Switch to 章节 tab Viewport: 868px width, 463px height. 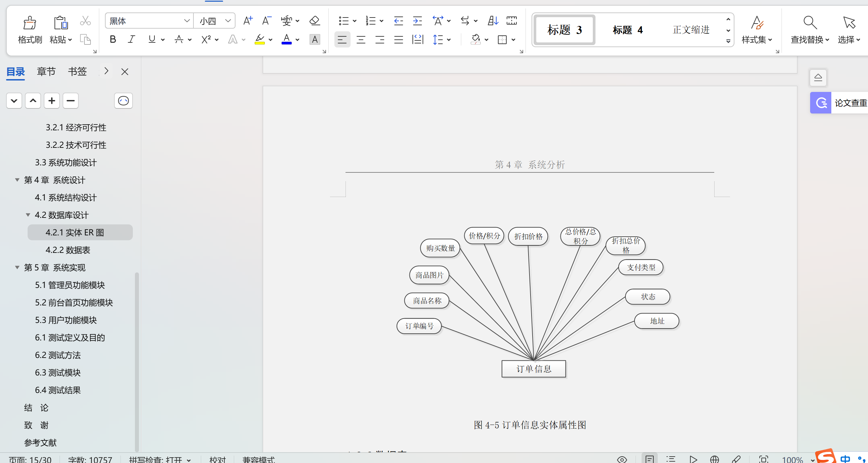(x=46, y=71)
